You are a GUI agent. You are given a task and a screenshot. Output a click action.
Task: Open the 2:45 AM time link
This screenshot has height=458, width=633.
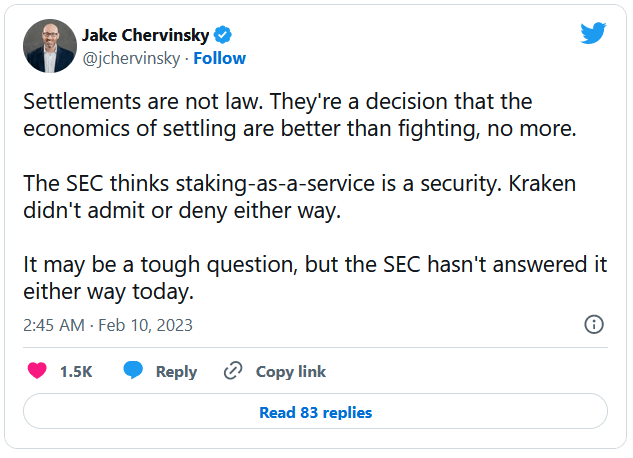pos(52,325)
